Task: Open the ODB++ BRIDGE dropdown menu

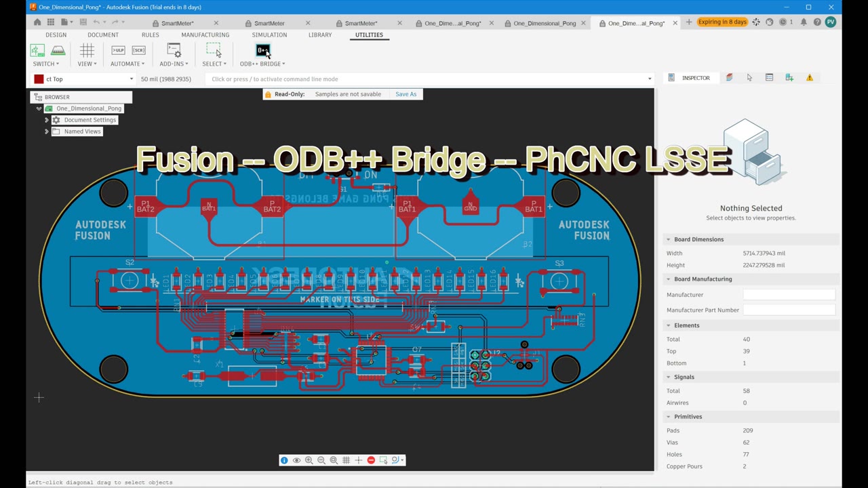Action: [262, 64]
